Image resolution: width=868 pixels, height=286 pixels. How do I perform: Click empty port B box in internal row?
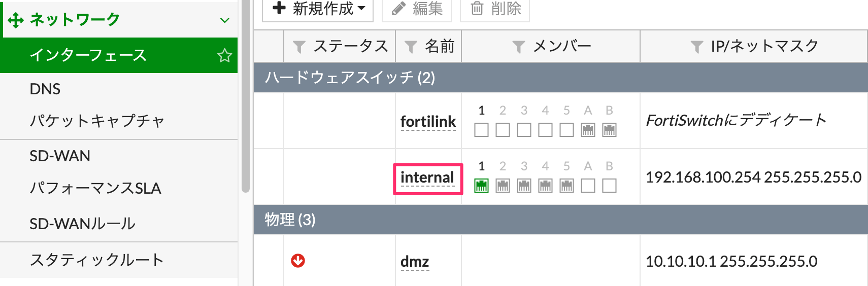(609, 186)
